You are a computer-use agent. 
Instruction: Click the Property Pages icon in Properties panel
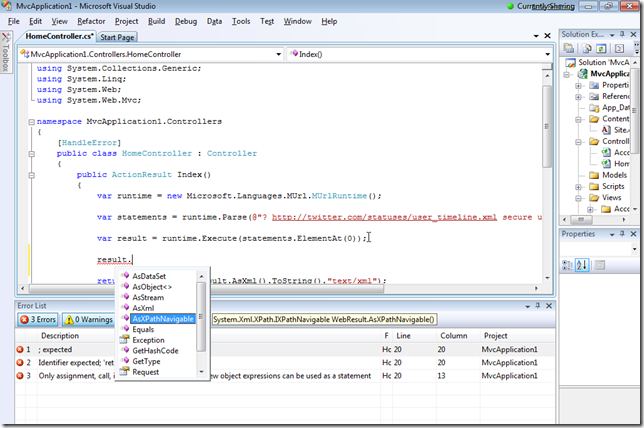(600, 265)
